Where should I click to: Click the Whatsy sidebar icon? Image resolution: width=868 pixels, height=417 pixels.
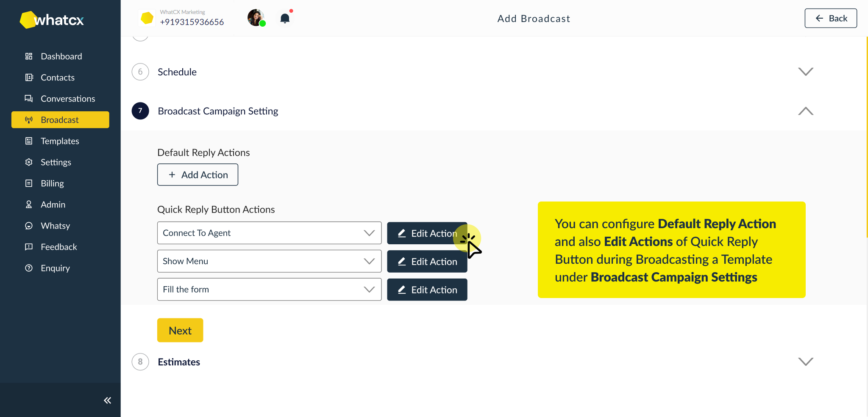[29, 225]
